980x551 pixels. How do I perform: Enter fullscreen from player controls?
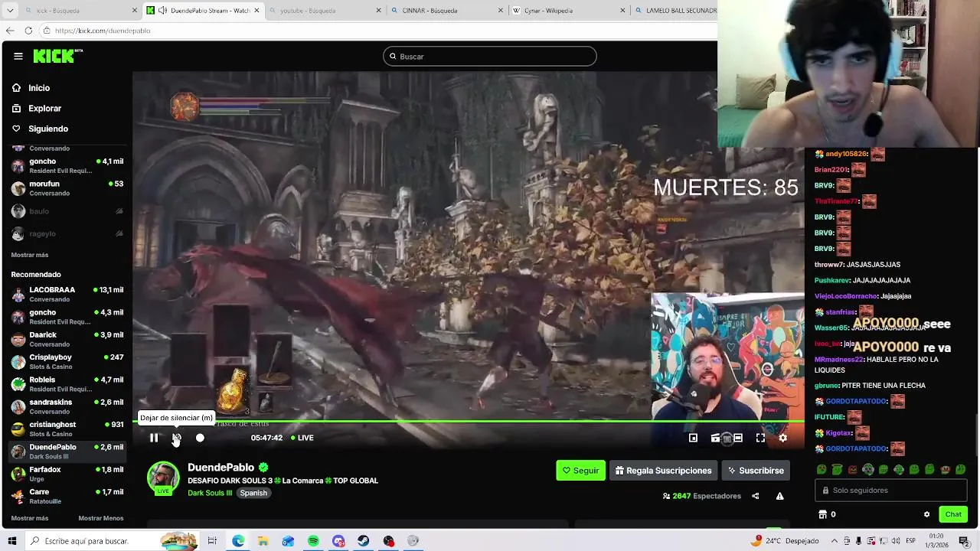[x=760, y=438]
